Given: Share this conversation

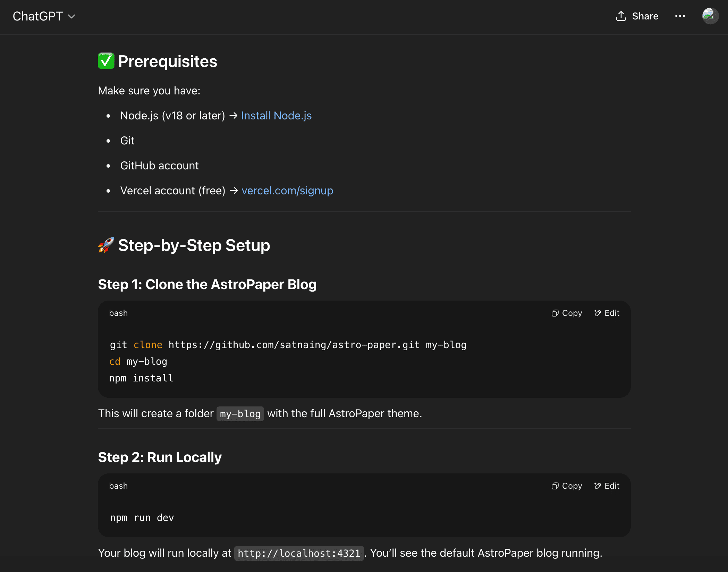Looking at the screenshot, I should [x=637, y=16].
